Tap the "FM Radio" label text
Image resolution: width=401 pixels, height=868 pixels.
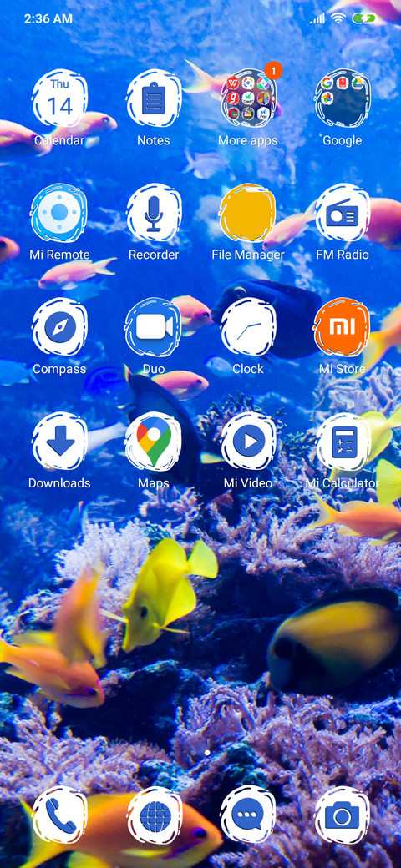pyautogui.click(x=342, y=255)
